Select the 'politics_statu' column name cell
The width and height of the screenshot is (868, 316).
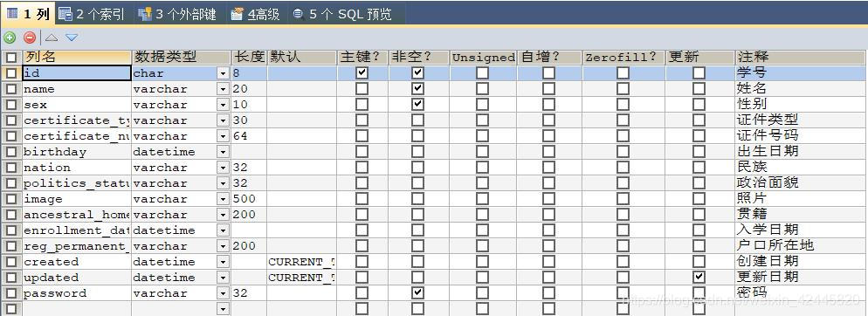(x=76, y=183)
